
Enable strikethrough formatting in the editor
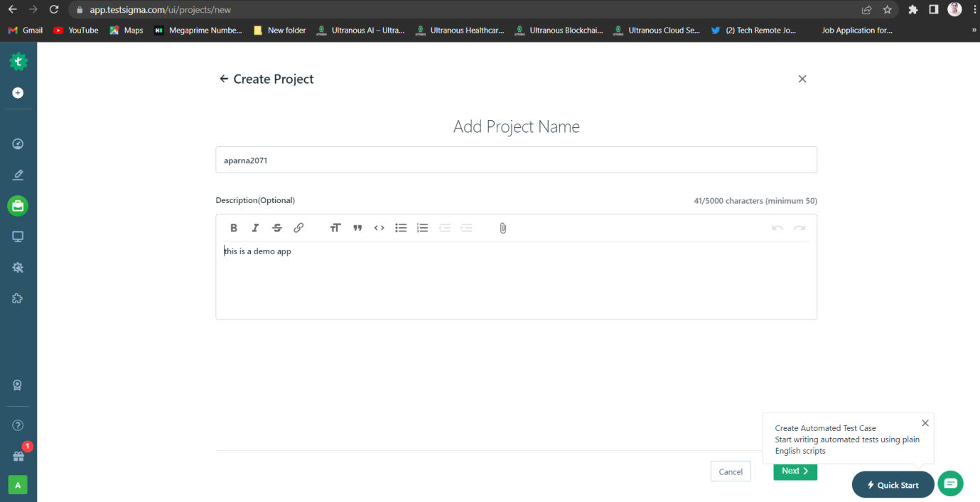(x=276, y=227)
